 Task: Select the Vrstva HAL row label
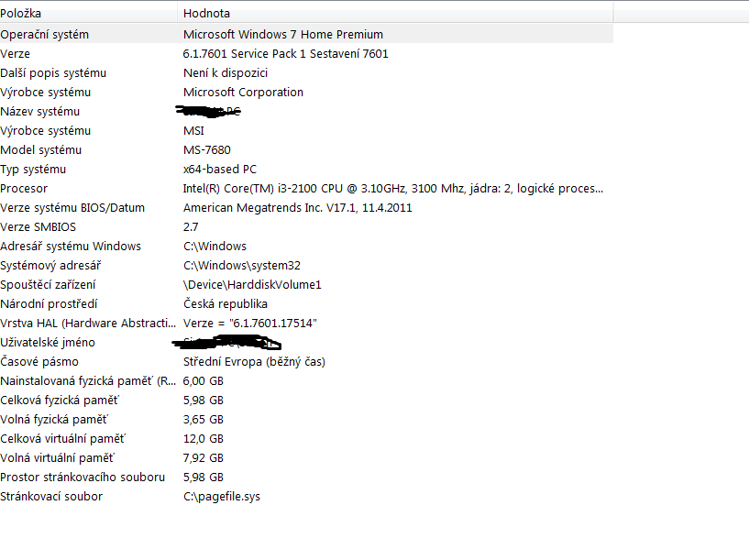(88, 324)
